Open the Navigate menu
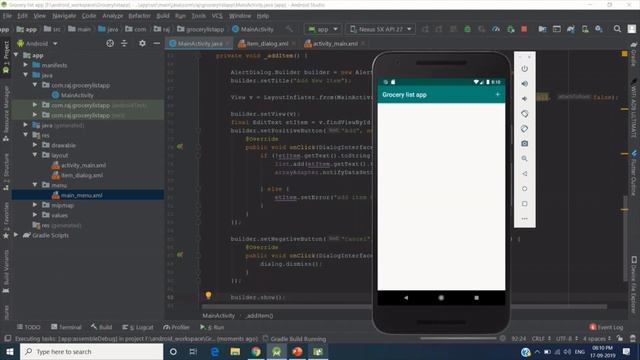Viewport: 640px width, 360px height. [x=64, y=16]
